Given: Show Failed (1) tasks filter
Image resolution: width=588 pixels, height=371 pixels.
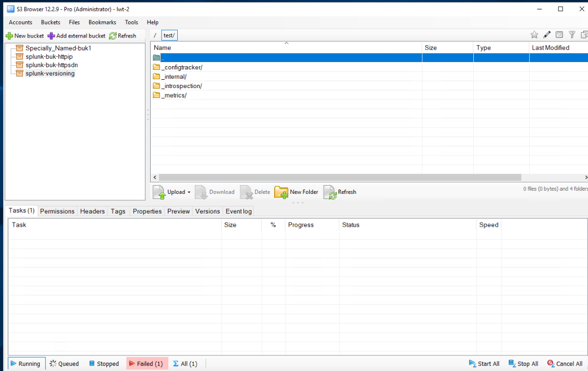Looking at the screenshot, I should pos(146,364).
